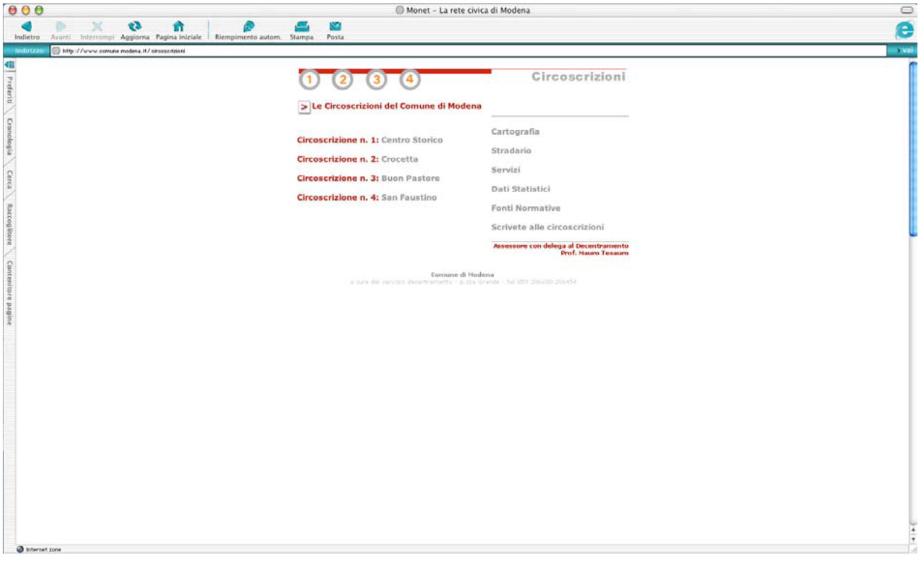924x562 pixels.
Task: Open the Cerca side tab
Action: (x=9, y=180)
